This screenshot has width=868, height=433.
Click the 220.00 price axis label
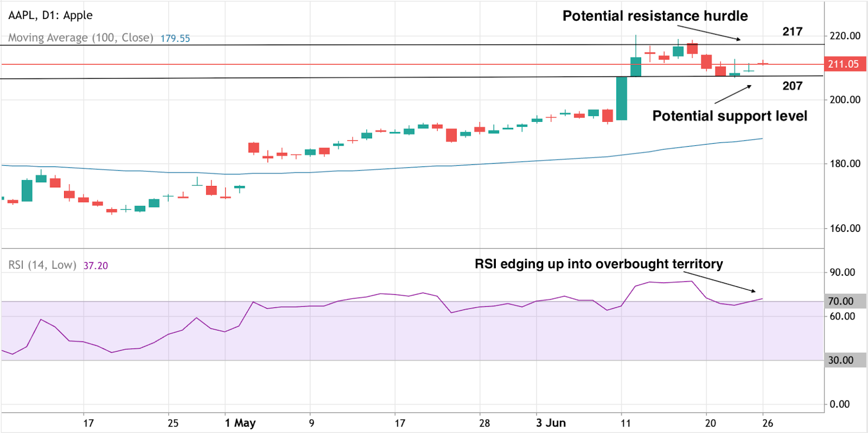point(845,36)
